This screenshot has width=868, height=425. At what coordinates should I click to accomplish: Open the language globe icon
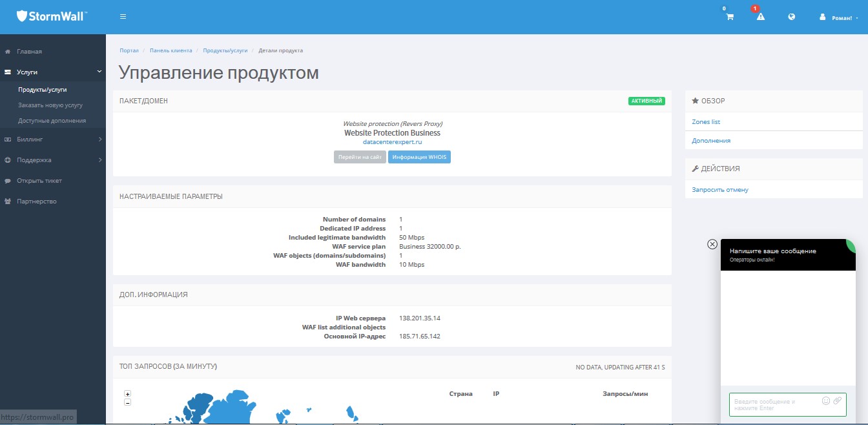pyautogui.click(x=791, y=17)
